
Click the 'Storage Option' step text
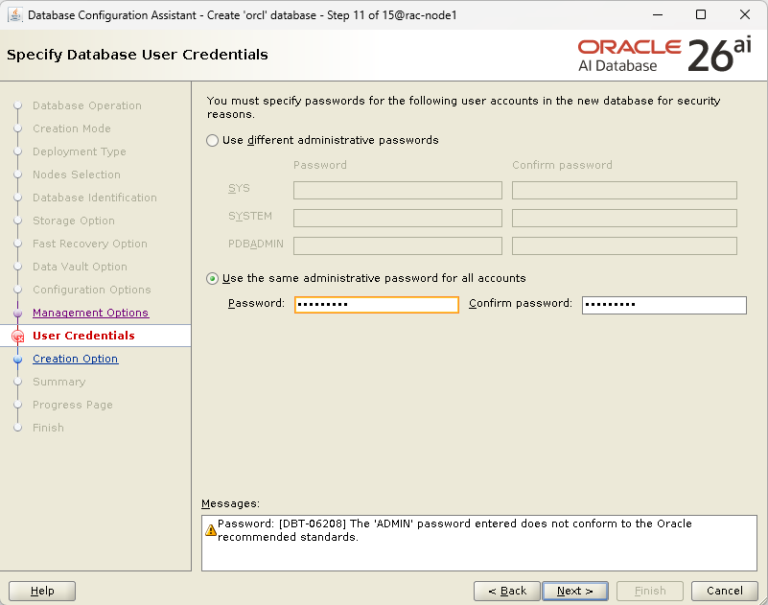(73, 220)
